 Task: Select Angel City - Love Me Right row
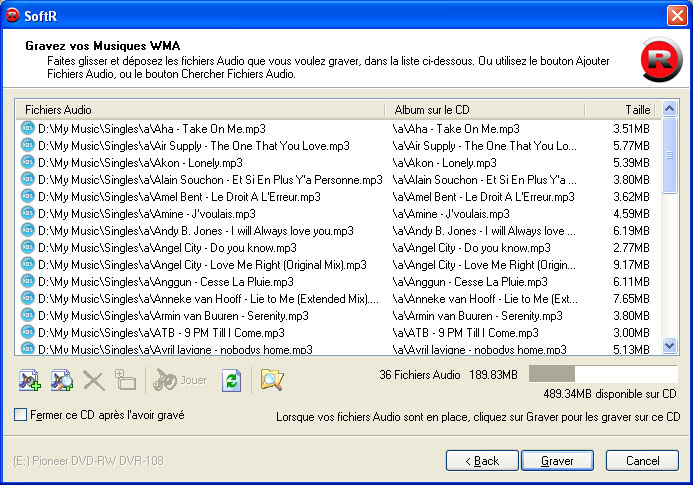[339, 265]
